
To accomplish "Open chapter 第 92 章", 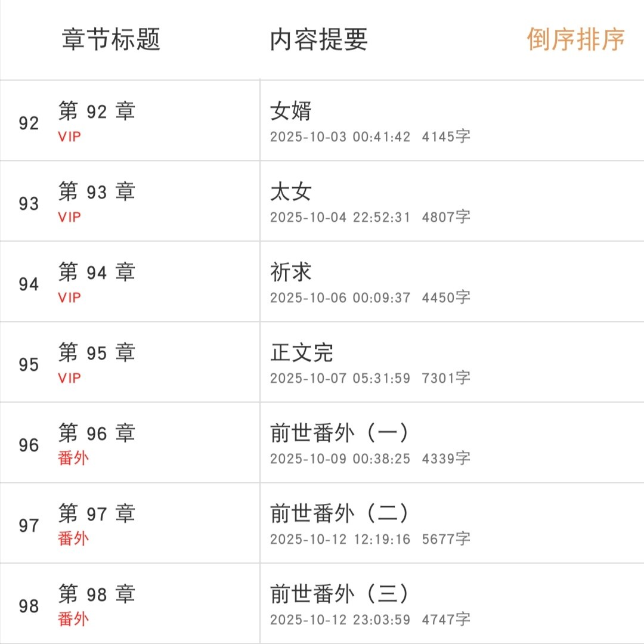I will click(x=97, y=112).
